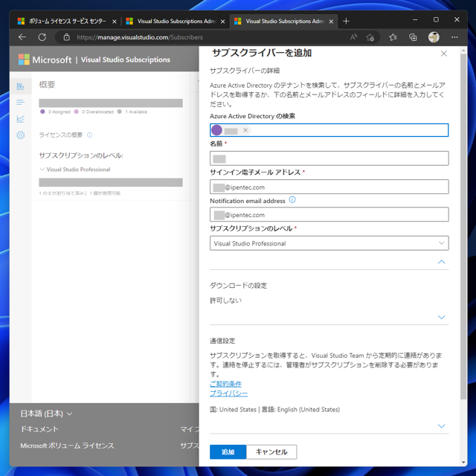View site info via the lock icon
The width and height of the screenshot is (476, 476).
coord(66,37)
